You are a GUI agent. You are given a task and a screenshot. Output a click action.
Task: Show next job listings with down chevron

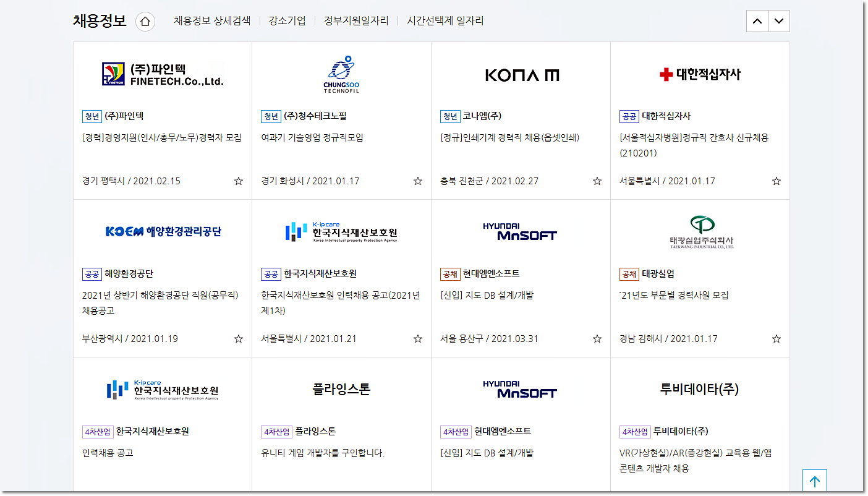tap(779, 21)
